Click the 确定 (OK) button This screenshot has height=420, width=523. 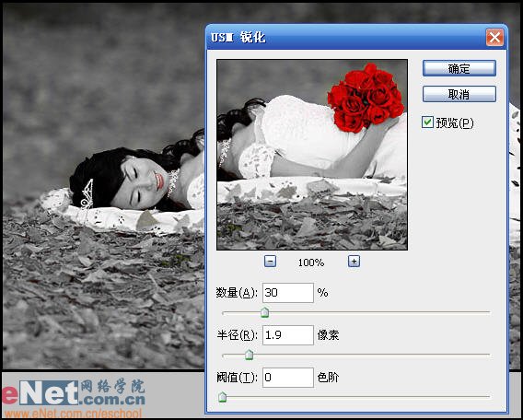(459, 68)
